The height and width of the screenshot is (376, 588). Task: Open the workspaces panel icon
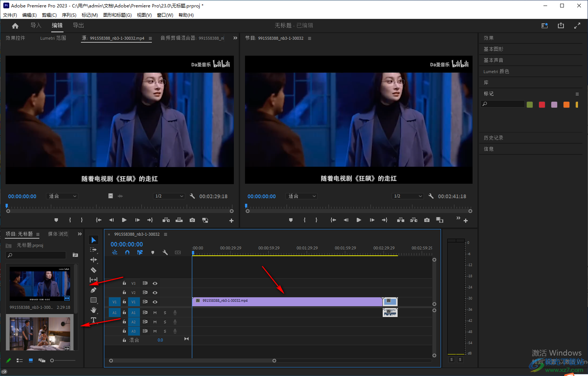(545, 26)
